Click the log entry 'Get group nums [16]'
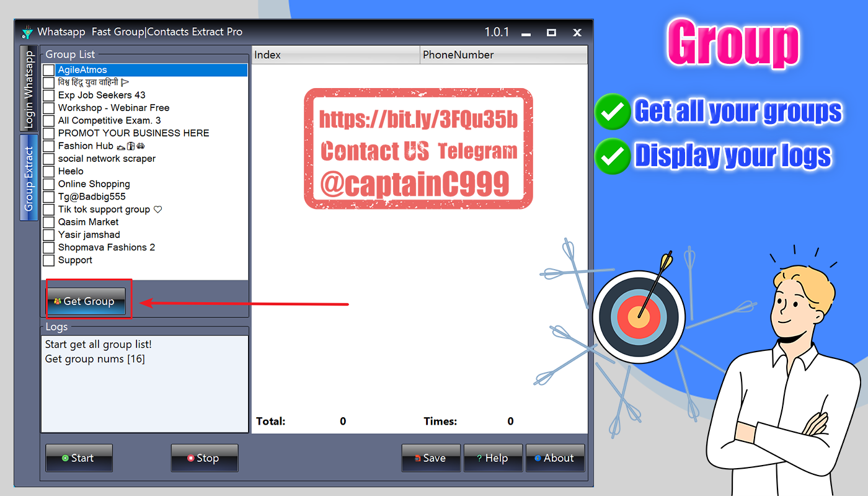The image size is (868, 496). [x=95, y=359]
